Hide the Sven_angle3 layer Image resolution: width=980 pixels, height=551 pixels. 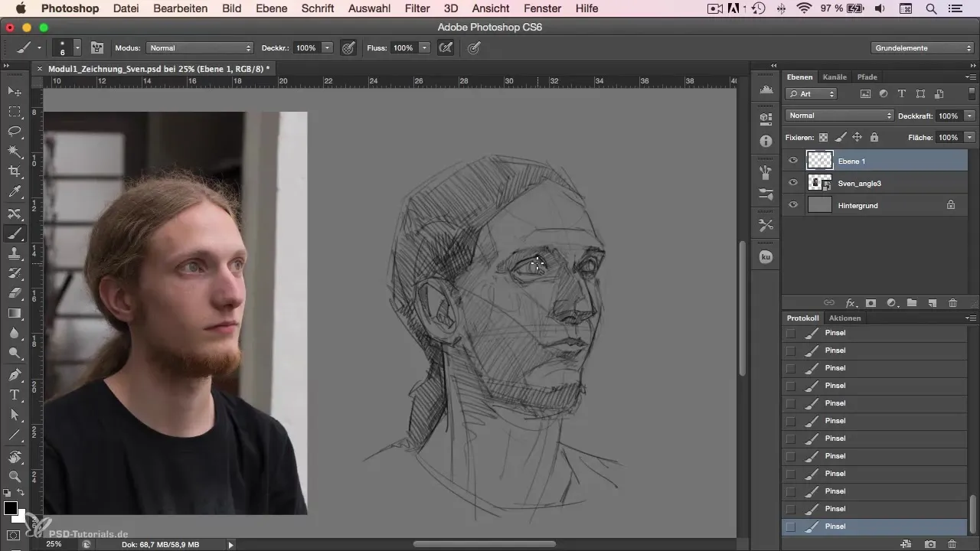[793, 183]
